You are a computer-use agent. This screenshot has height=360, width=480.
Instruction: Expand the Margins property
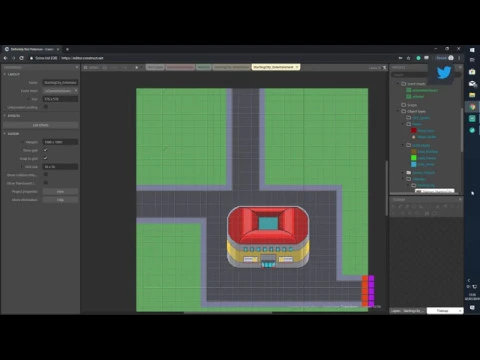pos(23,142)
